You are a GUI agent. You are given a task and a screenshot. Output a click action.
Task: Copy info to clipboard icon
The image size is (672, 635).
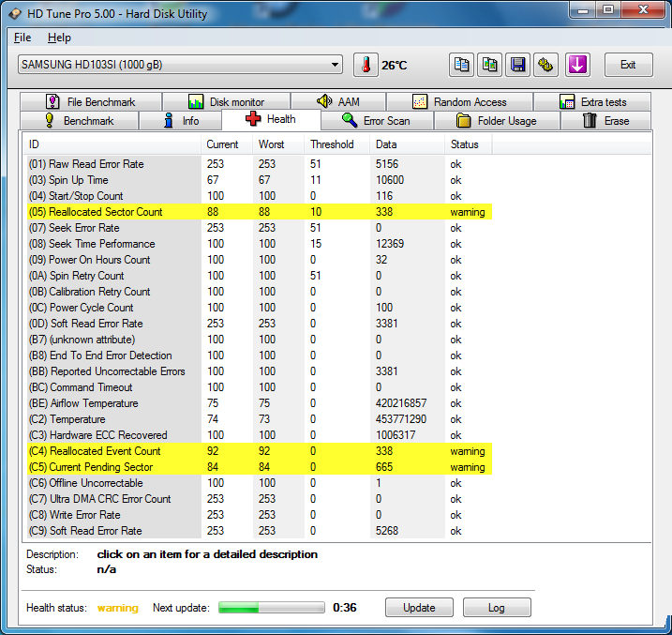pyautogui.click(x=461, y=65)
